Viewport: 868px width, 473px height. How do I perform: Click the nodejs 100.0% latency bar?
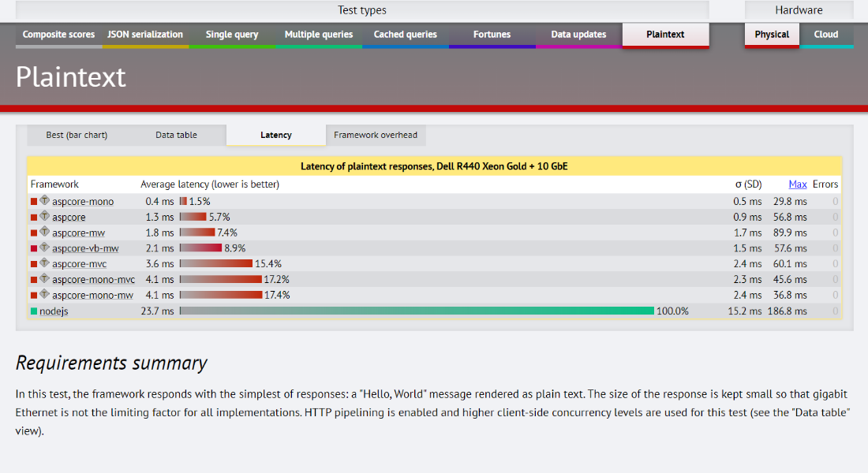(x=417, y=311)
